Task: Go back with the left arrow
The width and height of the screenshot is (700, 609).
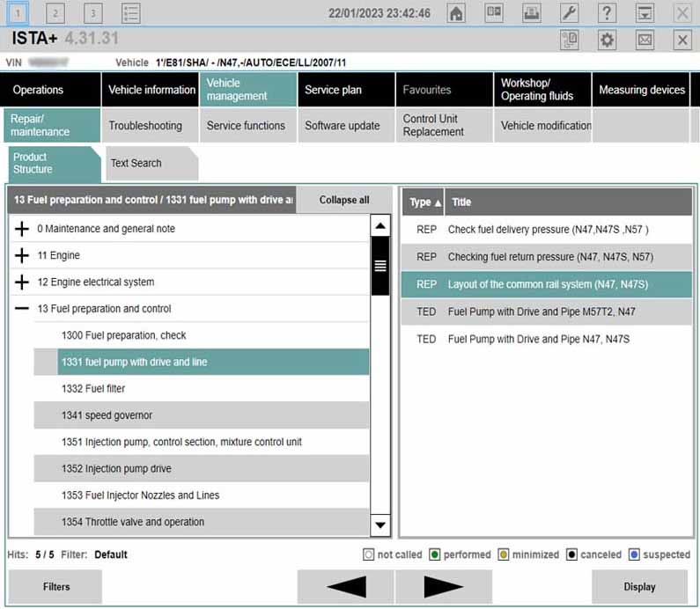Action: (x=345, y=586)
